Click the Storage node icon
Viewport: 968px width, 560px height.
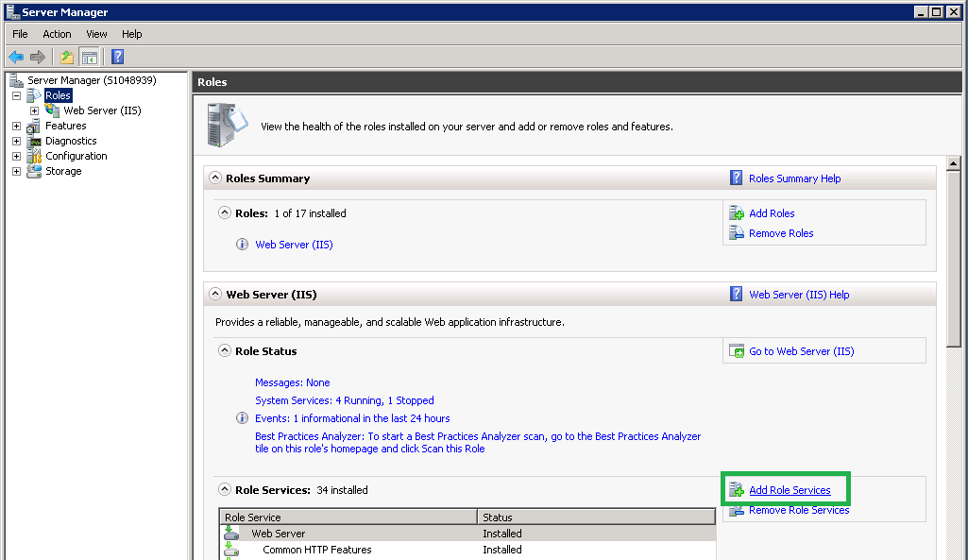pyautogui.click(x=34, y=171)
